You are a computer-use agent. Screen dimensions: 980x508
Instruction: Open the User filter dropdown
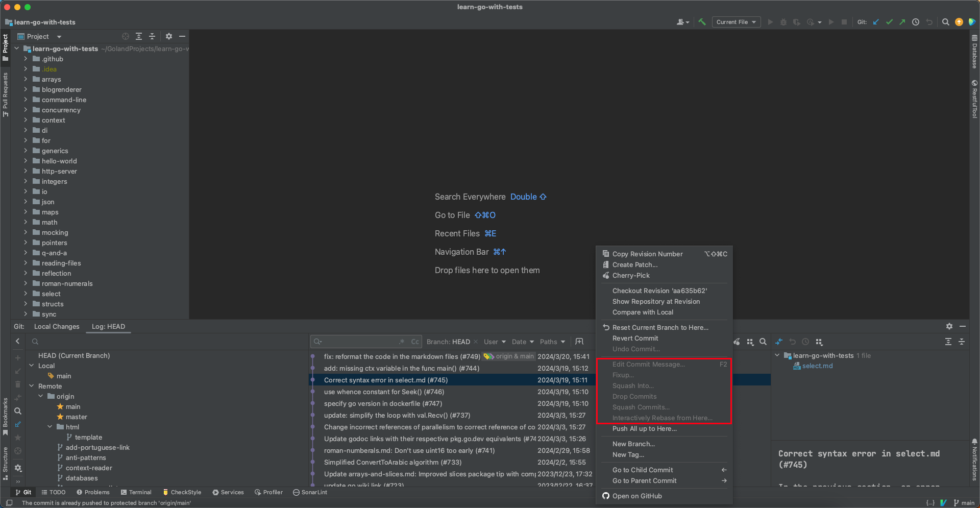(x=495, y=342)
